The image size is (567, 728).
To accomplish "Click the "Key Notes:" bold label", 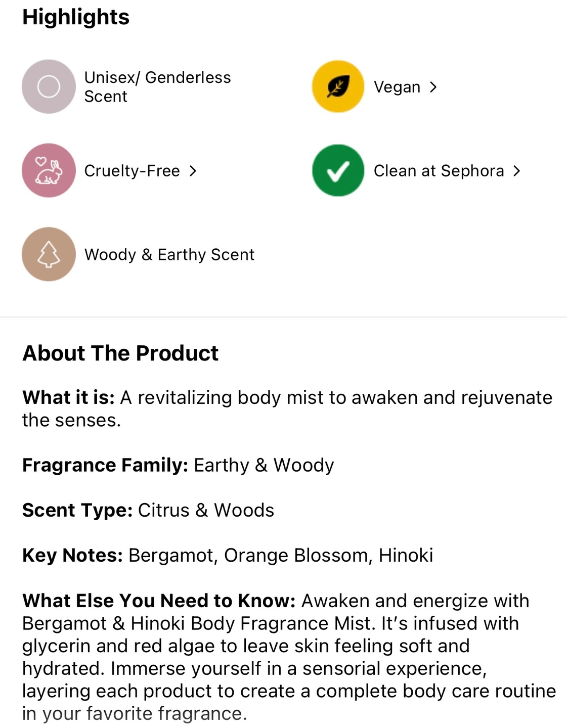I will click(x=73, y=555).
